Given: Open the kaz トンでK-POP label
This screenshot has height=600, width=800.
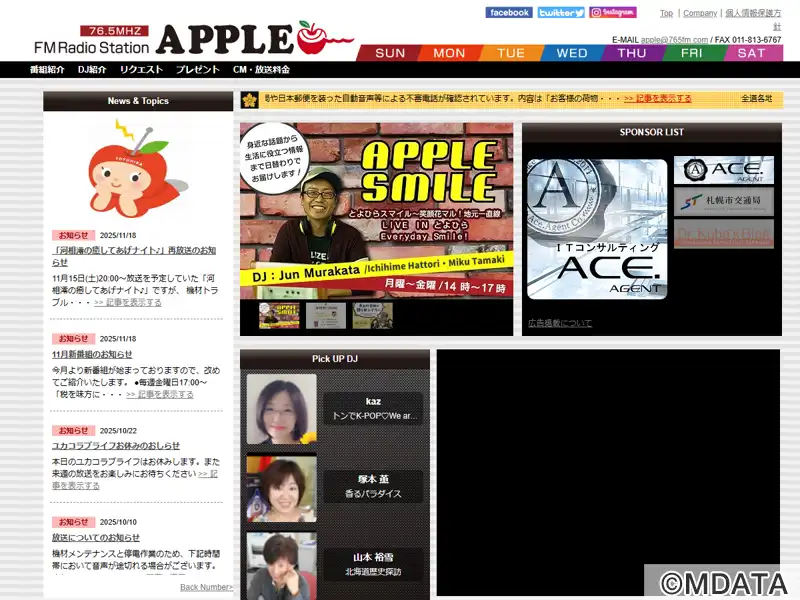Looking at the screenshot, I should (x=373, y=409).
